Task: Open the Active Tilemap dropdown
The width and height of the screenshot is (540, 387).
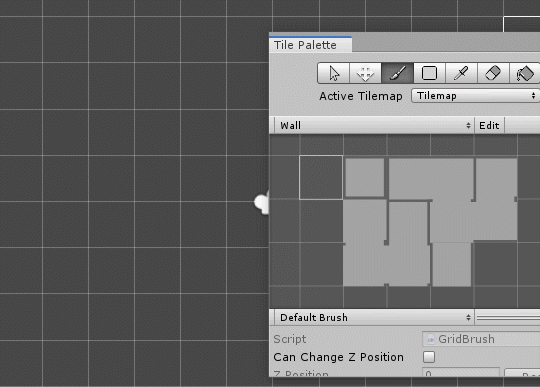Action: point(476,96)
